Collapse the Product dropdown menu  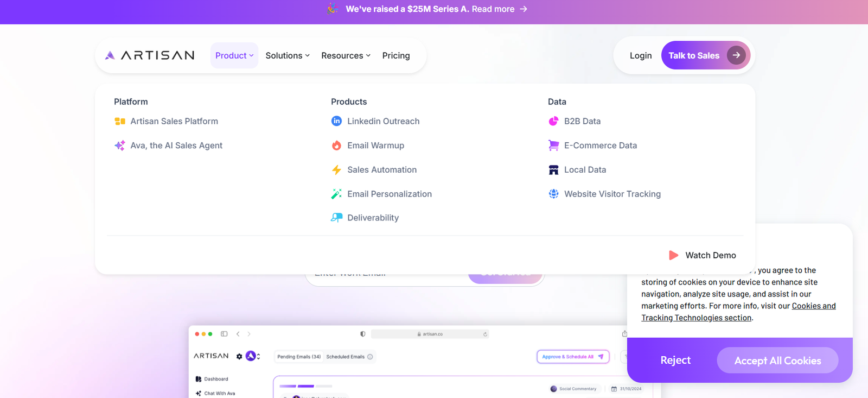[x=234, y=55]
